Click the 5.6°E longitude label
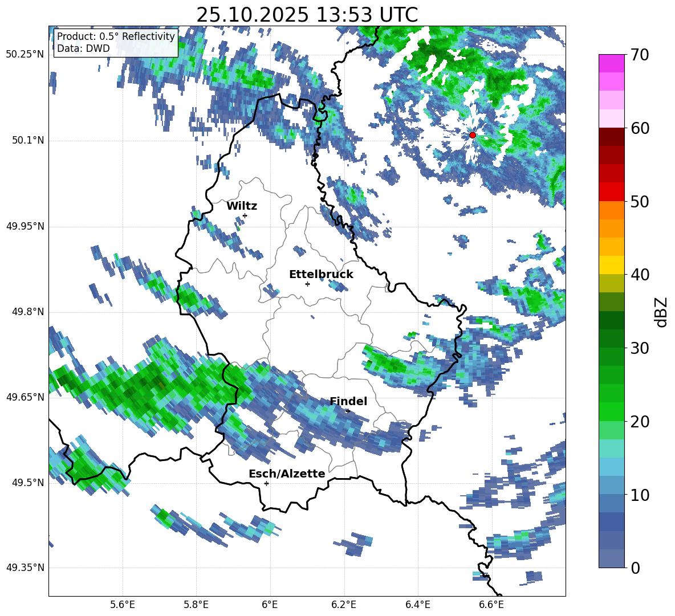The height and width of the screenshot is (616, 675). [122, 605]
